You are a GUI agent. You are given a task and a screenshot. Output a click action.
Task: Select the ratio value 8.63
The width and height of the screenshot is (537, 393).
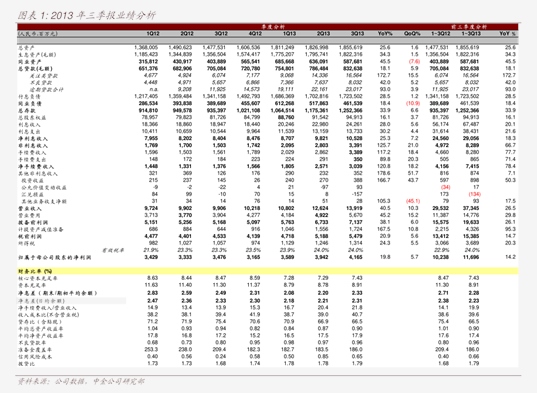(152, 278)
